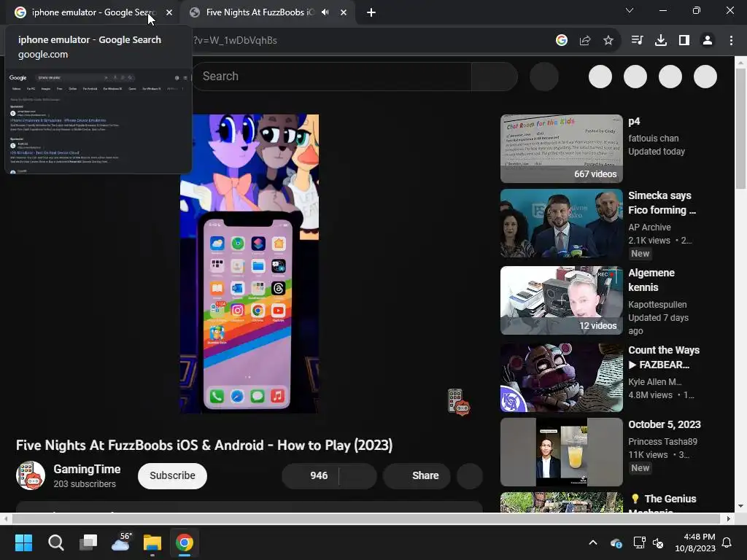Image resolution: width=747 pixels, height=560 pixels.
Task: Open the p4 playlist thumbnail with 667 videos
Action: (x=561, y=149)
